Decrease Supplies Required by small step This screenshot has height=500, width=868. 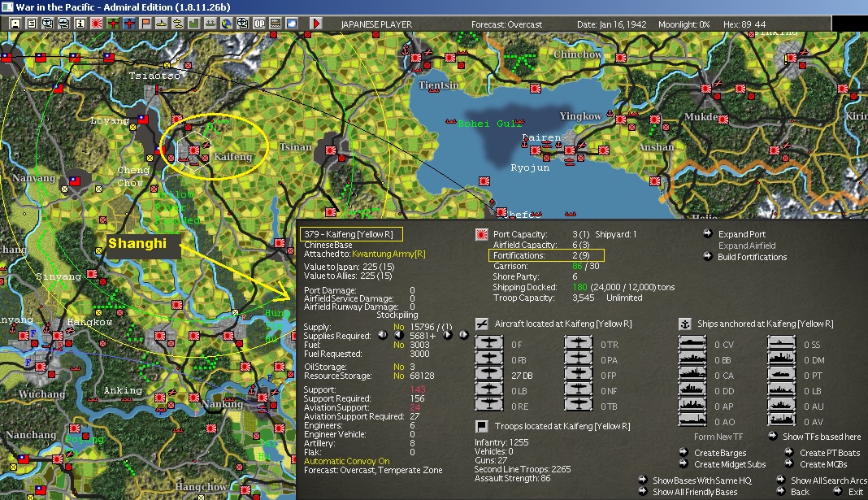[398, 335]
